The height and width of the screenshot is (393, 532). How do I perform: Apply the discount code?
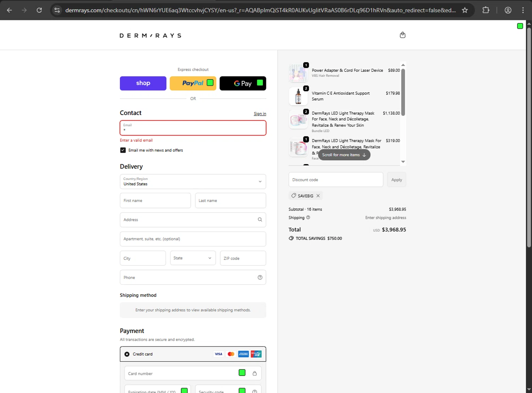(397, 180)
